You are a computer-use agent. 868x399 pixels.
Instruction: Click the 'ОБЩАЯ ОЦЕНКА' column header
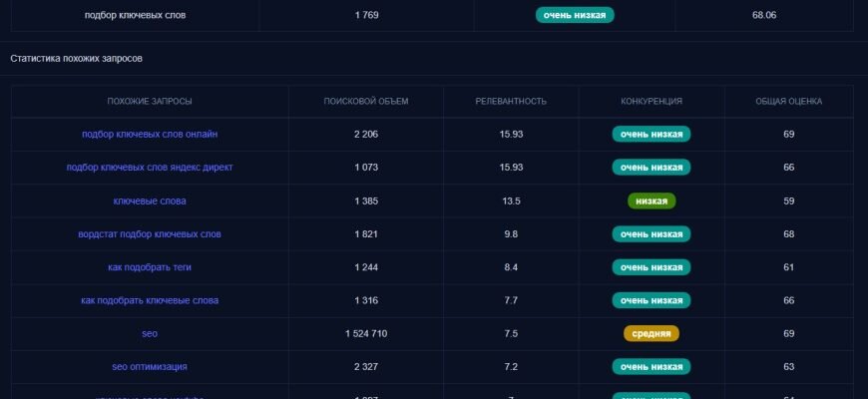(x=789, y=102)
